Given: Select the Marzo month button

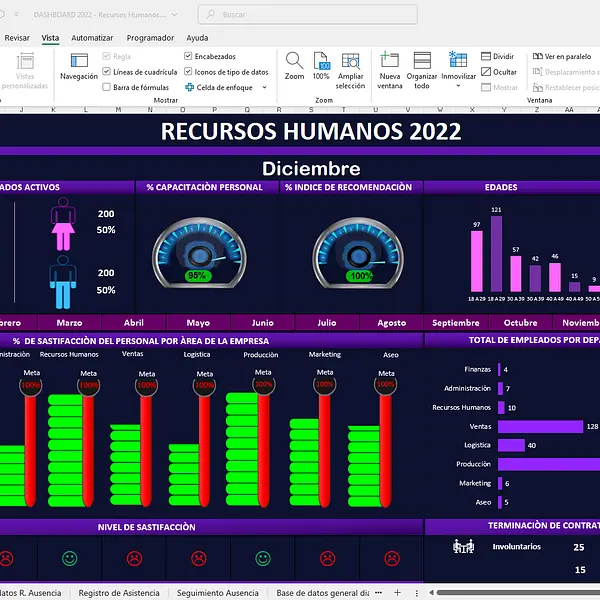Looking at the screenshot, I should tap(69, 323).
